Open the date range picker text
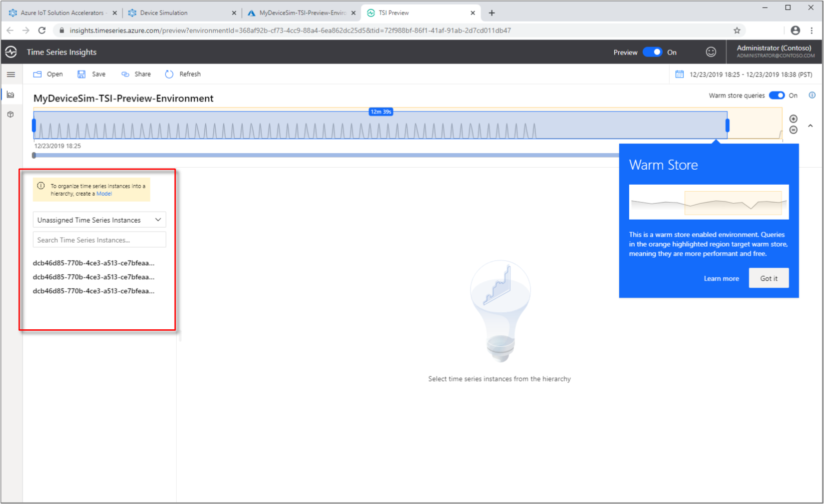The width and height of the screenshot is (824, 504). coord(751,75)
